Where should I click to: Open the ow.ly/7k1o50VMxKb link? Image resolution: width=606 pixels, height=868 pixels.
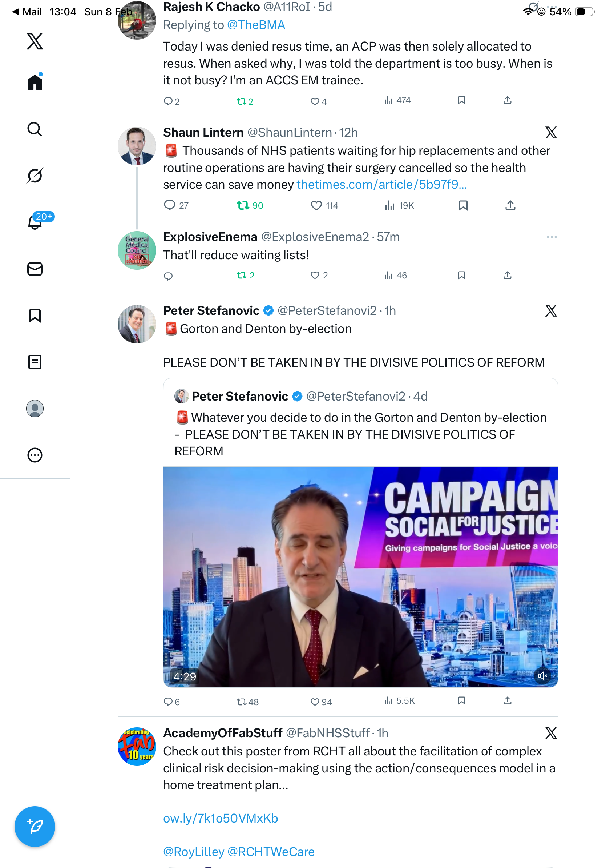(221, 818)
